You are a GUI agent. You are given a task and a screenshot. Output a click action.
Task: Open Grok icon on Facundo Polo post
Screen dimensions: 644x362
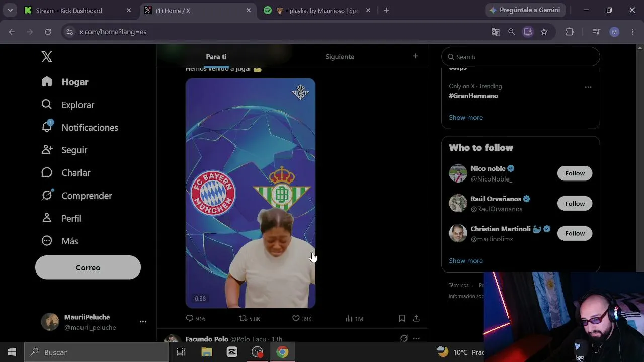(404, 338)
